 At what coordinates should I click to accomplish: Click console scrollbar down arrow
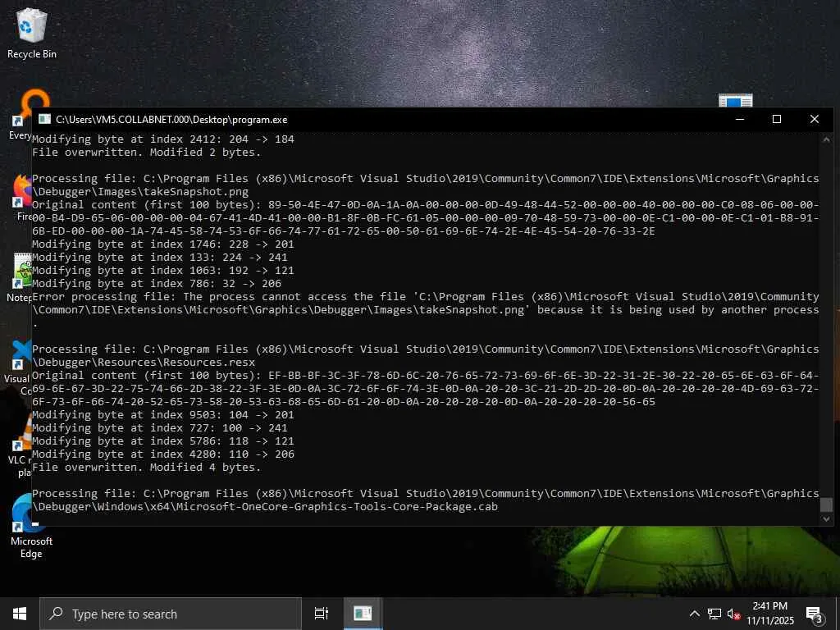pyautogui.click(x=826, y=518)
